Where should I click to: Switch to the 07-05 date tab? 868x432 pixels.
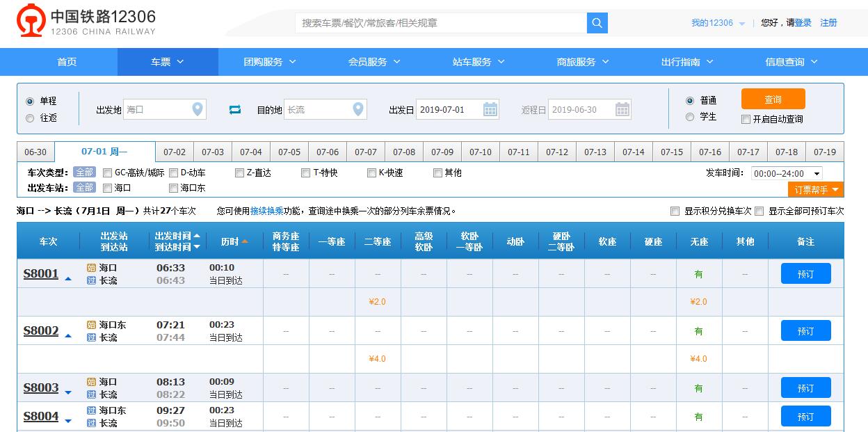[289, 152]
